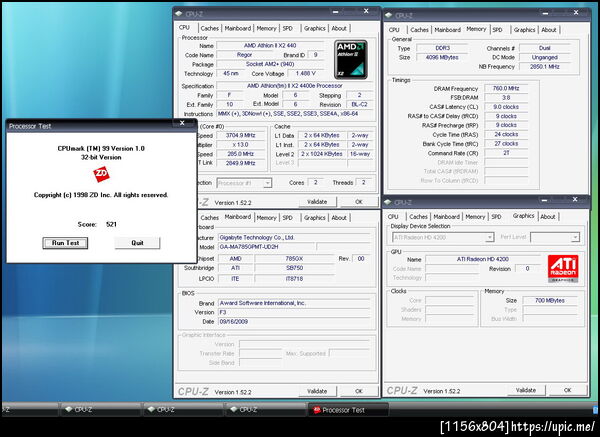The width and height of the screenshot is (600, 437).
Task: Click the Model field GA-MA785GPMT-UD2H
Action: 266,247
